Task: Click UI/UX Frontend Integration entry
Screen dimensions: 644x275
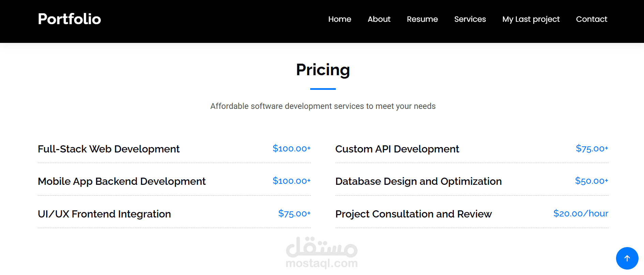Action: 104,214
